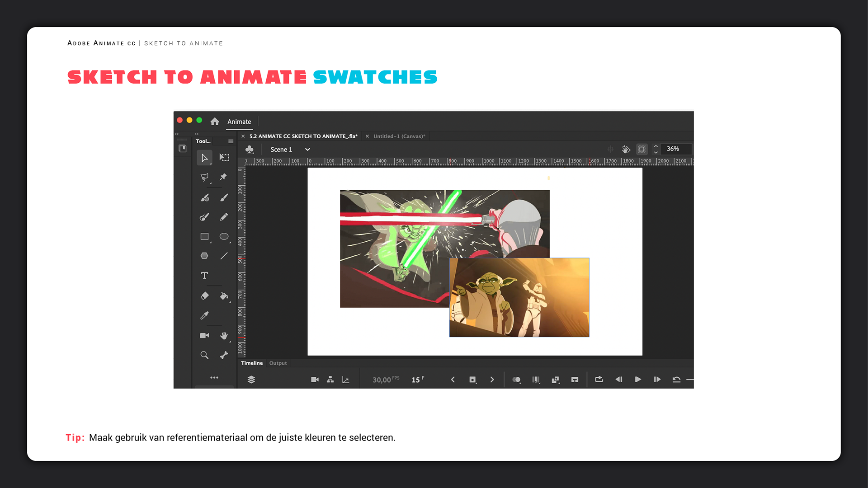This screenshot has height=488, width=868.
Task: Open the Scene 1 dropdown
Action: pyautogui.click(x=307, y=150)
